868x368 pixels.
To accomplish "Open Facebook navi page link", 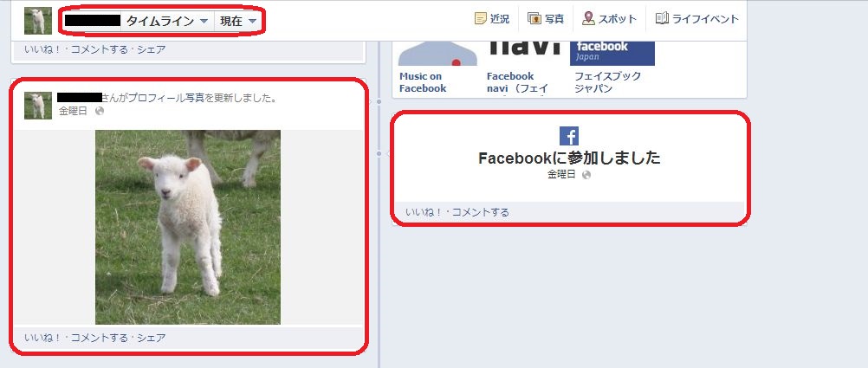I will 517,82.
